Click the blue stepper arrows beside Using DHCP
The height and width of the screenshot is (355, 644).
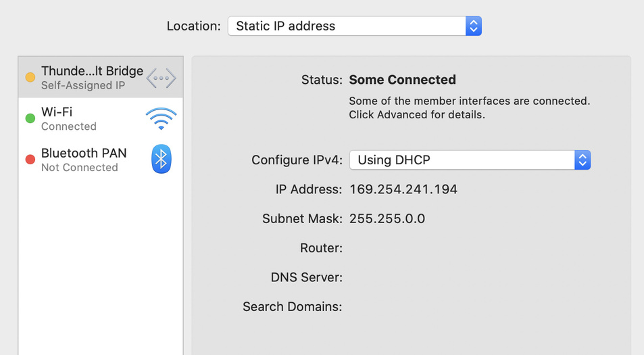coord(583,160)
